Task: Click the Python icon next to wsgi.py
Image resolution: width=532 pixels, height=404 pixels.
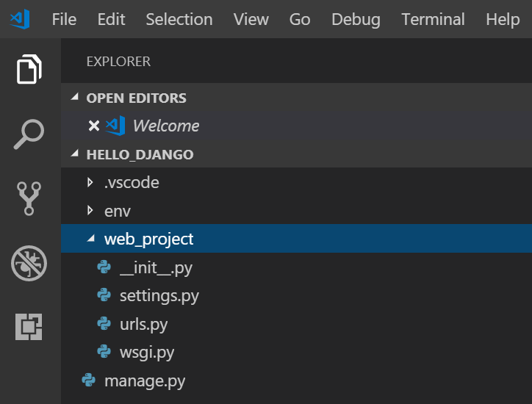Action: (x=104, y=352)
